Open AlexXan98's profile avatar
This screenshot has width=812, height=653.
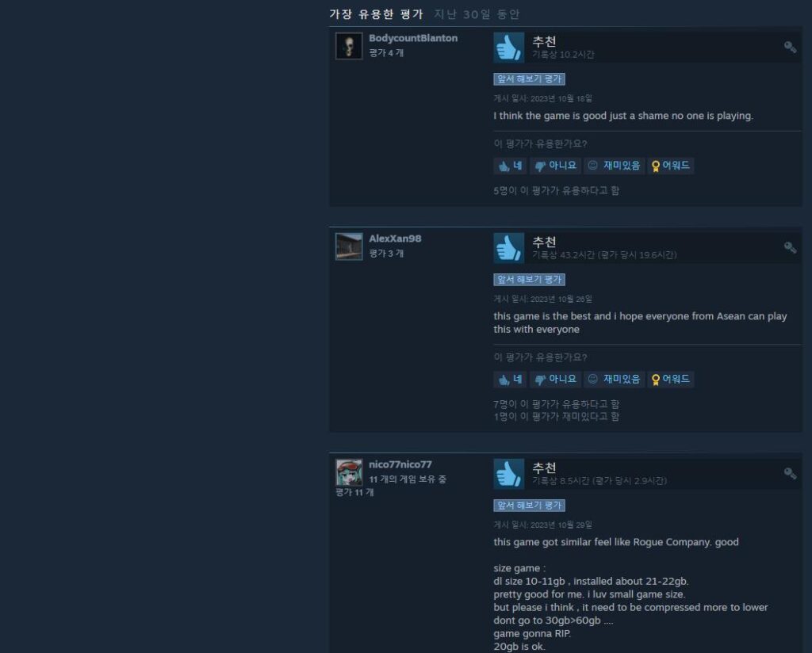tap(349, 246)
